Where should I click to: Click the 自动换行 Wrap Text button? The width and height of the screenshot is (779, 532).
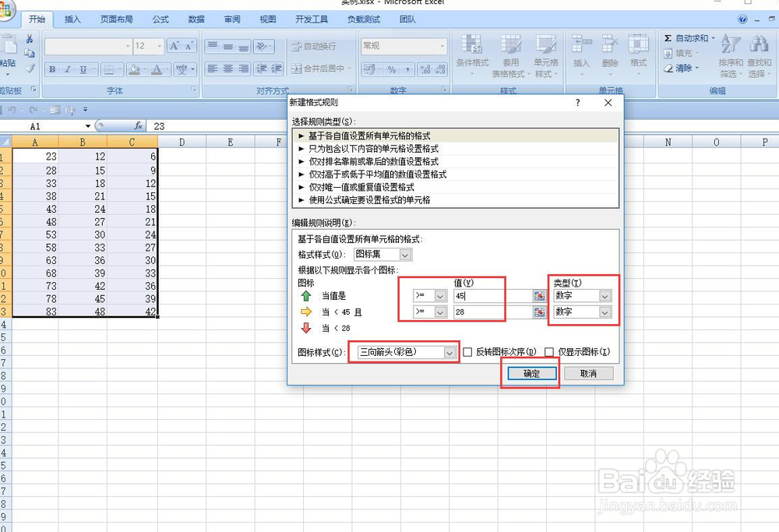(x=313, y=46)
